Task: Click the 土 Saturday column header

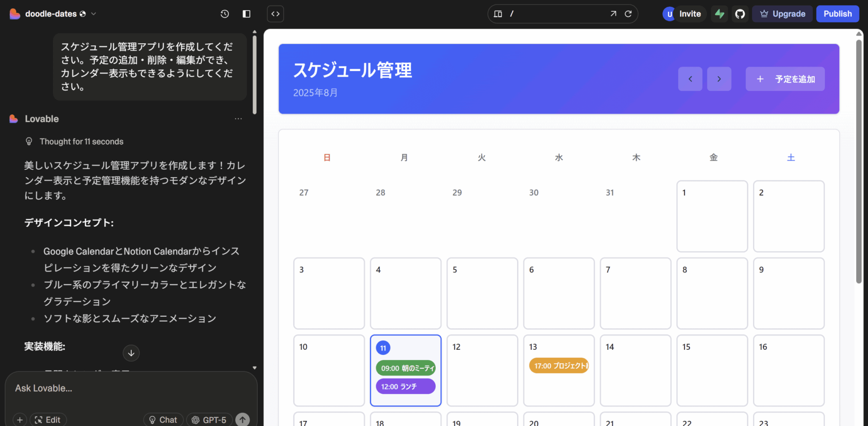Action: coord(791,158)
